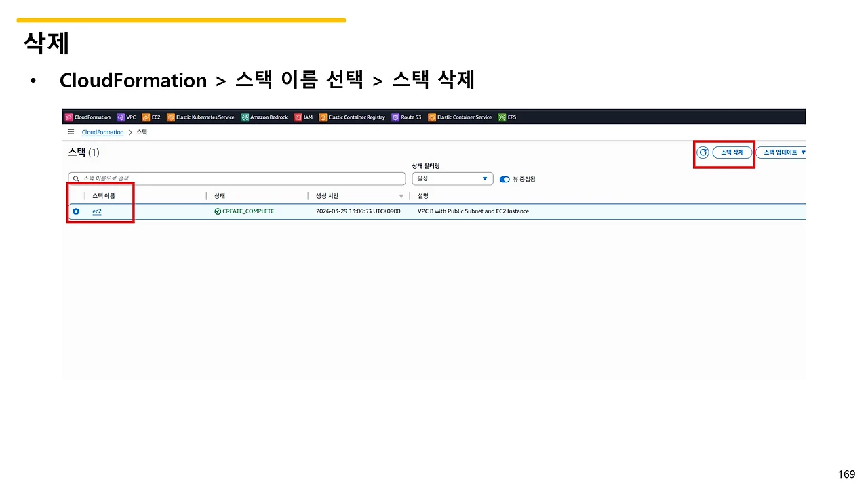This screenshot has height=488, width=868.
Task: Open the navigation hamburger menu
Action: coord(71,131)
